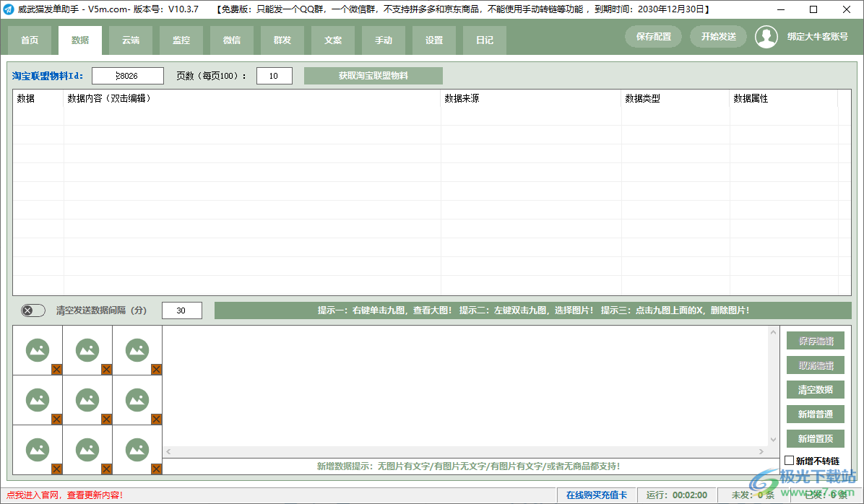864x504 pixels.
Task: Click the 保存编辑 button
Action: click(816, 341)
